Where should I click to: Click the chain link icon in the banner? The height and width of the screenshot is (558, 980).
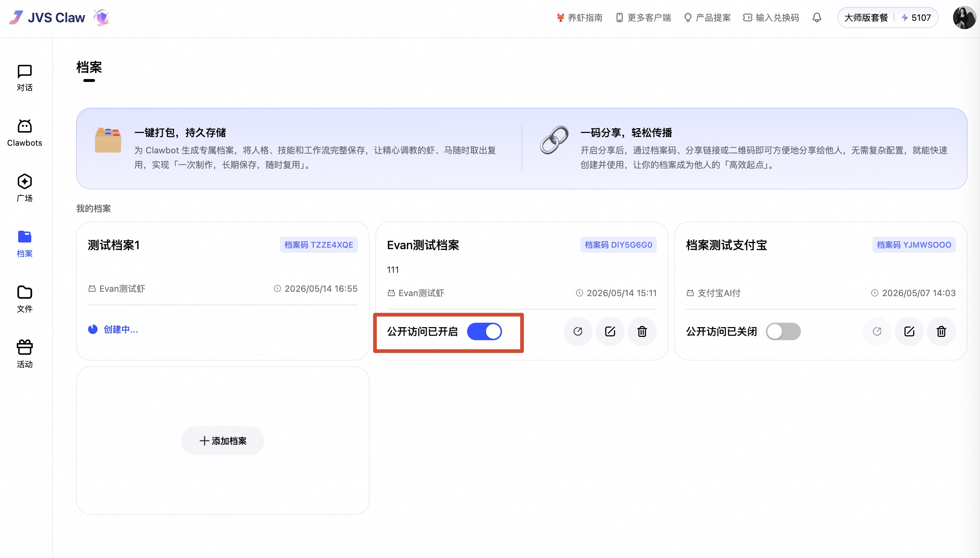(x=554, y=140)
